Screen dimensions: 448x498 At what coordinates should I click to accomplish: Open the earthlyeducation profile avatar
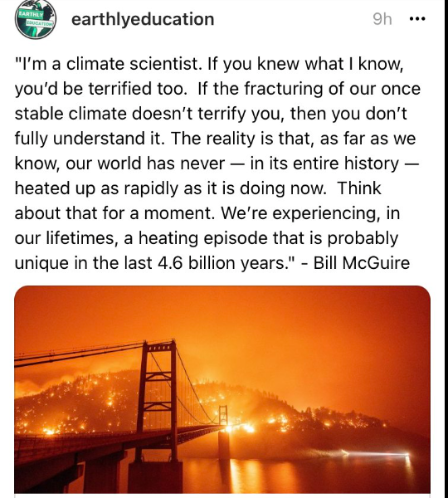click(36, 19)
